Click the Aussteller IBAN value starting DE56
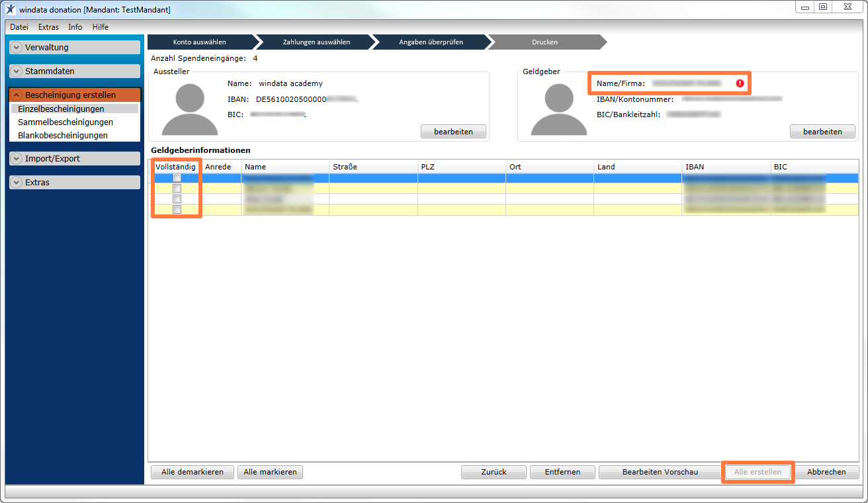Image resolution: width=868 pixels, height=503 pixels. (306, 99)
